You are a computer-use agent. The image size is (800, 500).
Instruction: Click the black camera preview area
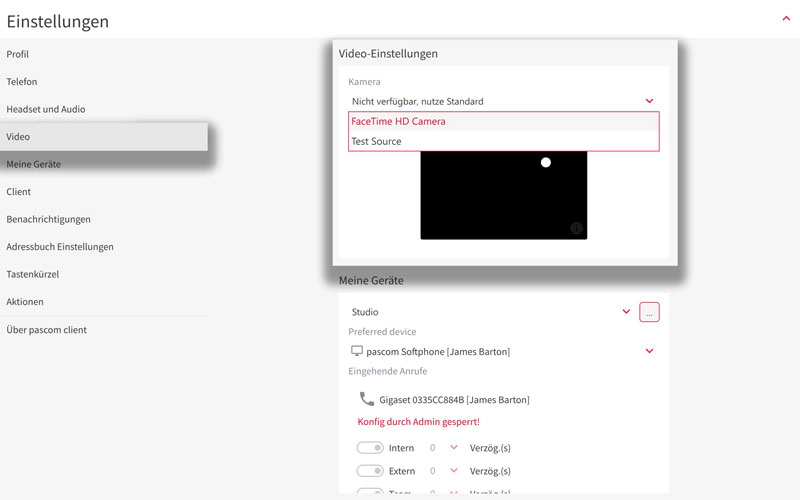(x=503, y=200)
